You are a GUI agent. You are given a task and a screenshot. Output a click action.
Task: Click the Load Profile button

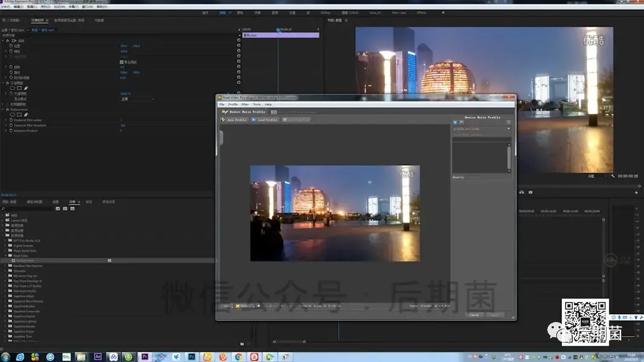pyautogui.click(x=264, y=120)
